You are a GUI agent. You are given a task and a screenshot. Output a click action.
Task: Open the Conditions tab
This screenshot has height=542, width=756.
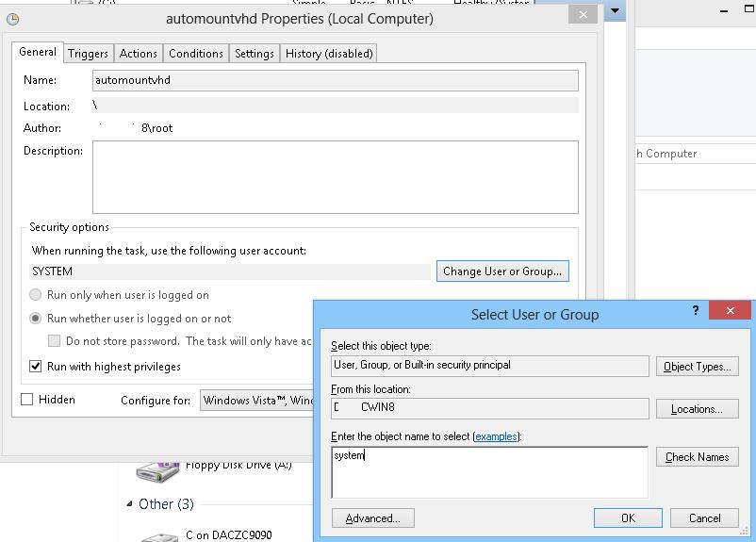coord(196,54)
